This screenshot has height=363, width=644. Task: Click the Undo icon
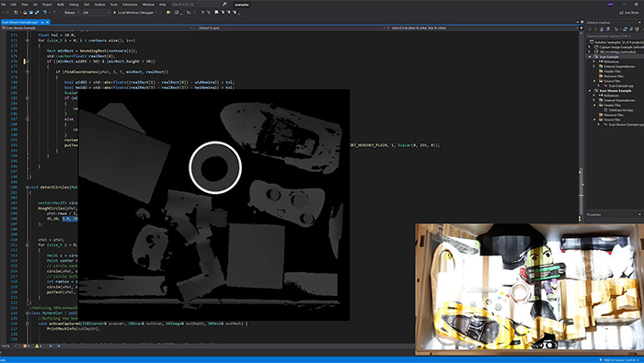point(45,13)
